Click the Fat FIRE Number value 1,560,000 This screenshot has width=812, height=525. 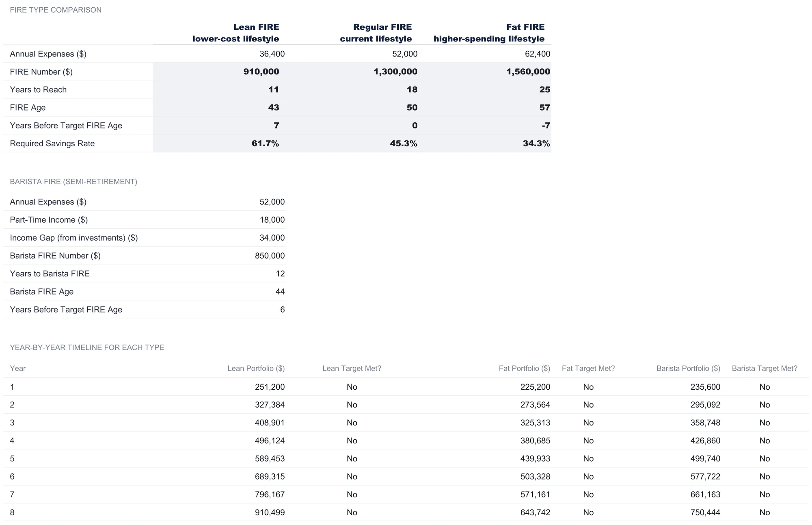click(528, 72)
